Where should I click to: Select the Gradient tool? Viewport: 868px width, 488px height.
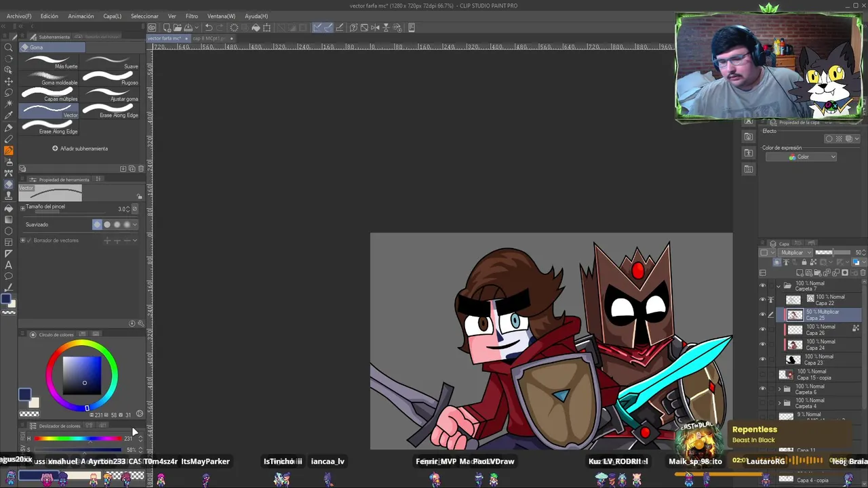(x=9, y=220)
